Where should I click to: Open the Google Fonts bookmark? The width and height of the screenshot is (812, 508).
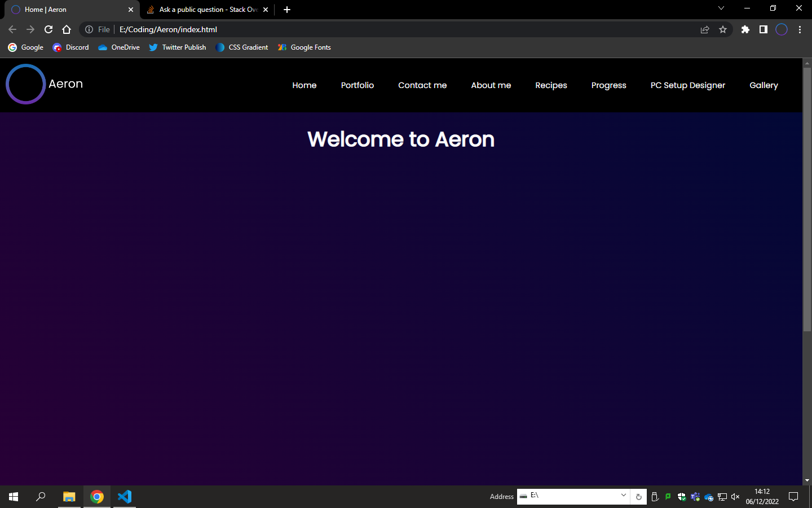[x=304, y=47]
